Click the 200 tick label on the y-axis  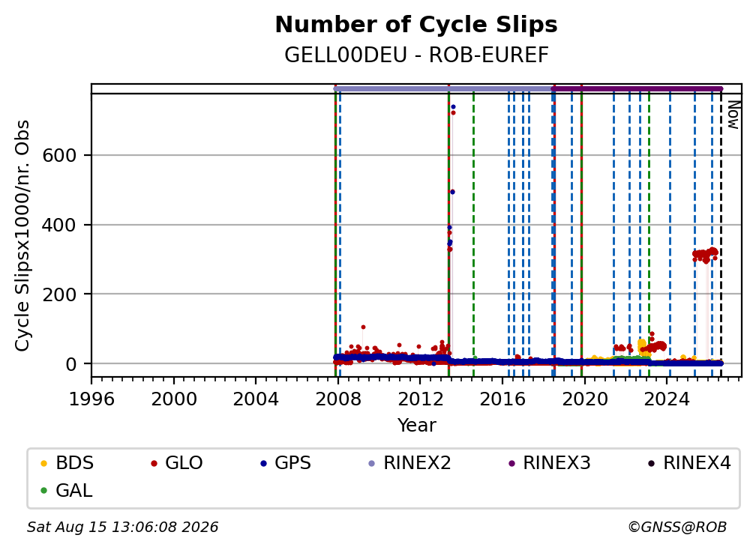59,294
